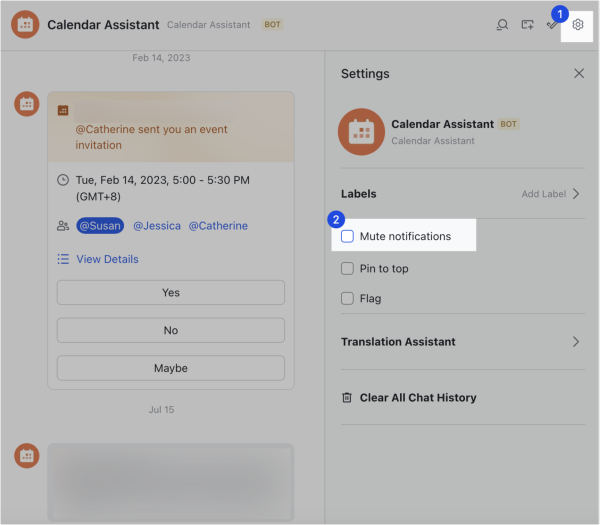Click the add-to-group icon in header

pos(528,25)
